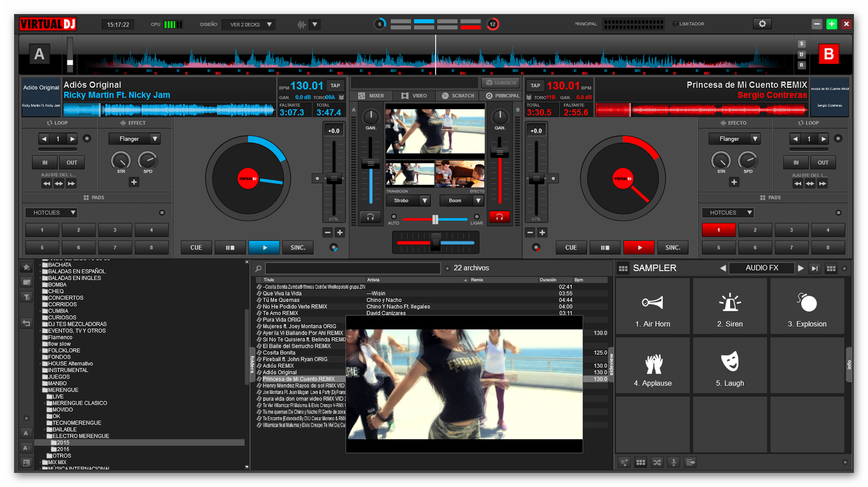
Task: Open the Boom video effect dropdown
Action: click(x=461, y=201)
